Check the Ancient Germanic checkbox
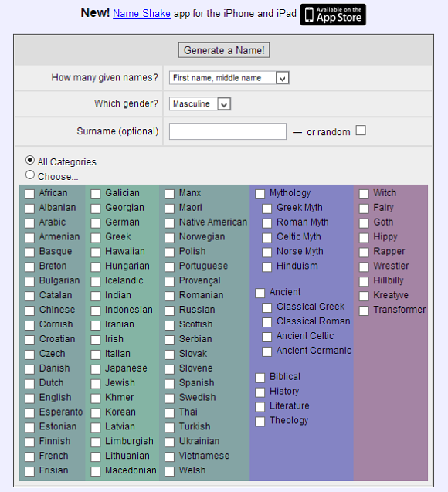The width and height of the screenshot is (448, 492). click(267, 351)
